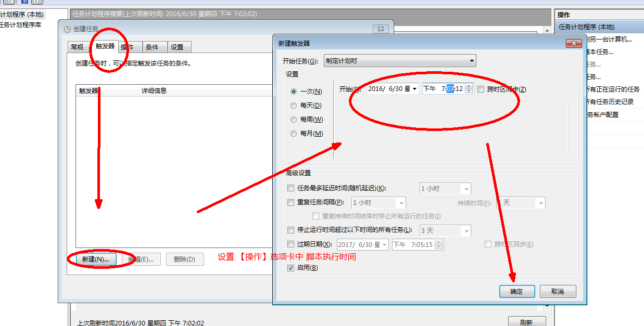Viewport: 644px width, 326px height.
Task: Click the help icon in the top toolbar
Action: pyautogui.click(x=24, y=2)
